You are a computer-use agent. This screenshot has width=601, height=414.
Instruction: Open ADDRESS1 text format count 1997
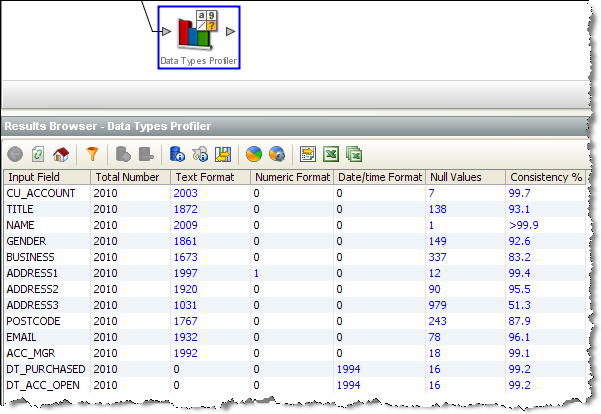[186, 273]
